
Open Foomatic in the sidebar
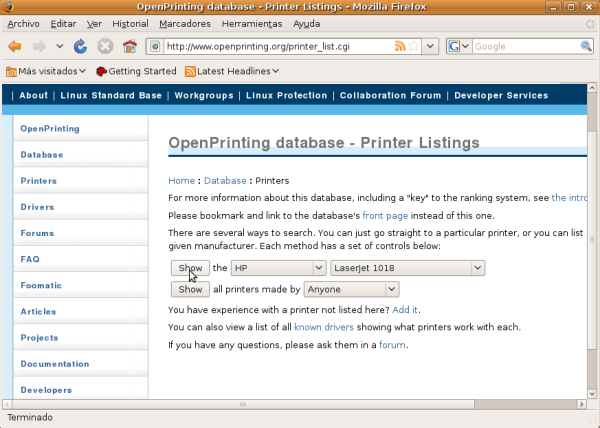pyautogui.click(x=42, y=285)
